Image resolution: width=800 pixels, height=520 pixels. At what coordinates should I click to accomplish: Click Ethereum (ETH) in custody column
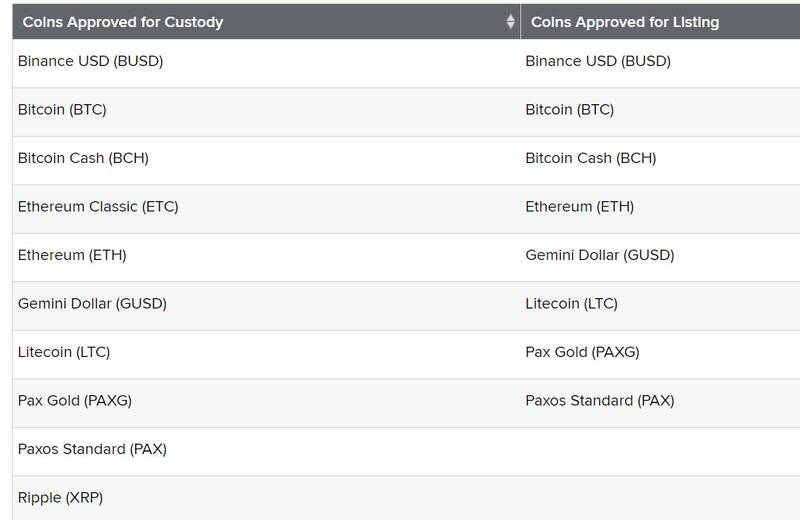(72, 255)
